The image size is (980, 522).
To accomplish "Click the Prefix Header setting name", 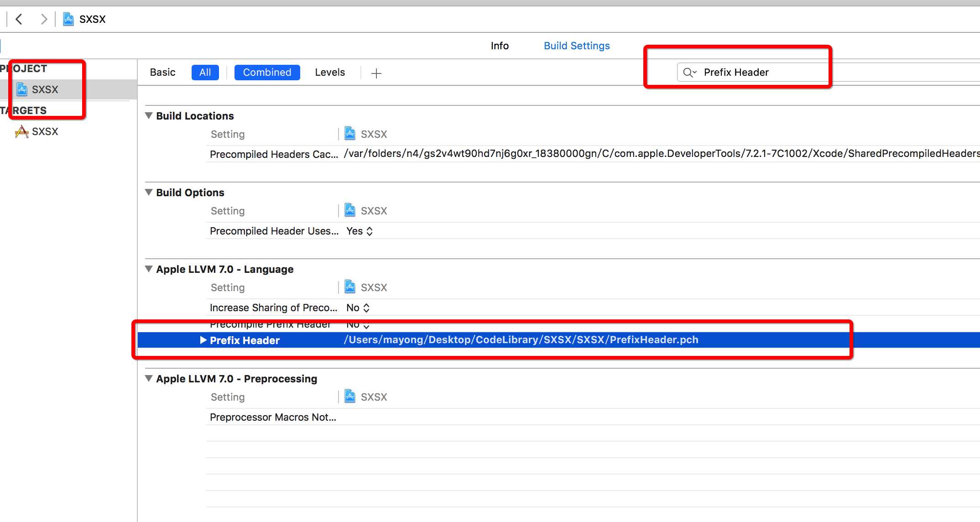I will coord(245,340).
